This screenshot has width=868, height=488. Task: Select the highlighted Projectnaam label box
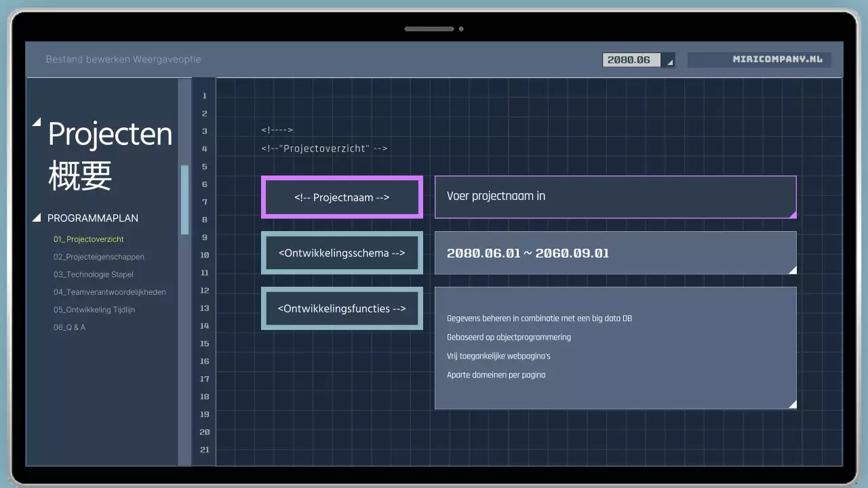342,197
